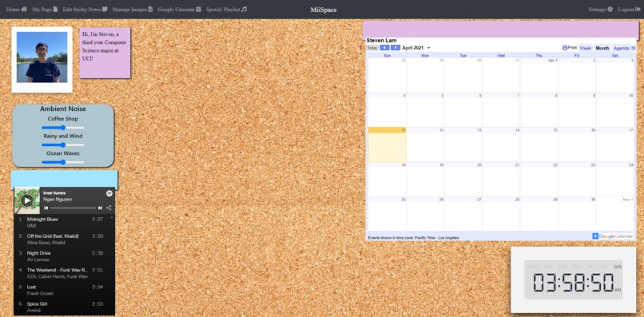This screenshot has height=317, width=644.
Task: Play the tree tunes playlist
Action: point(27,200)
